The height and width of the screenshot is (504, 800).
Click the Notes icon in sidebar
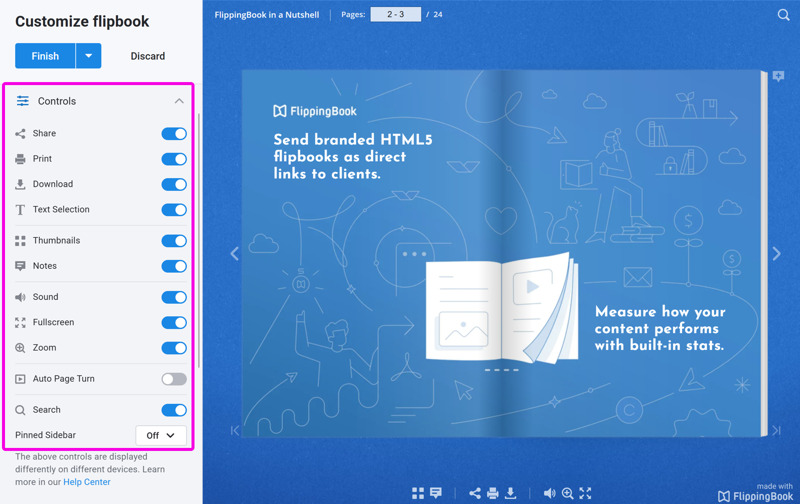click(x=20, y=266)
